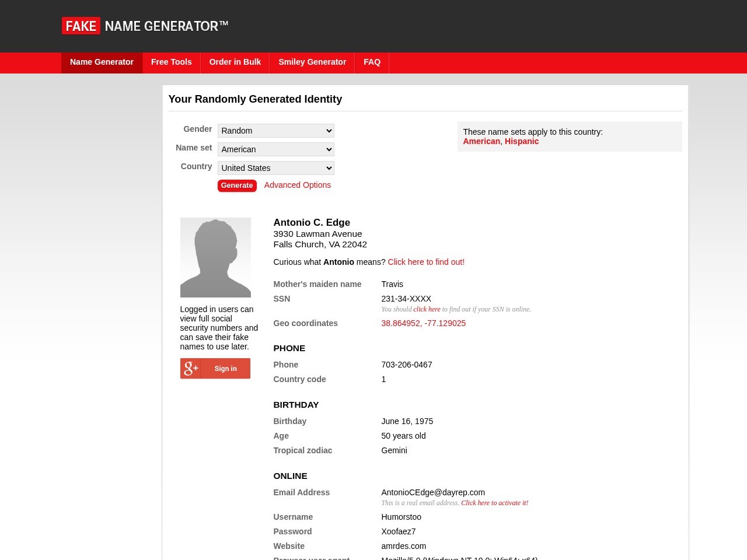The width and height of the screenshot is (747, 560).
Task: Click the red Generate button
Action: 237,185
